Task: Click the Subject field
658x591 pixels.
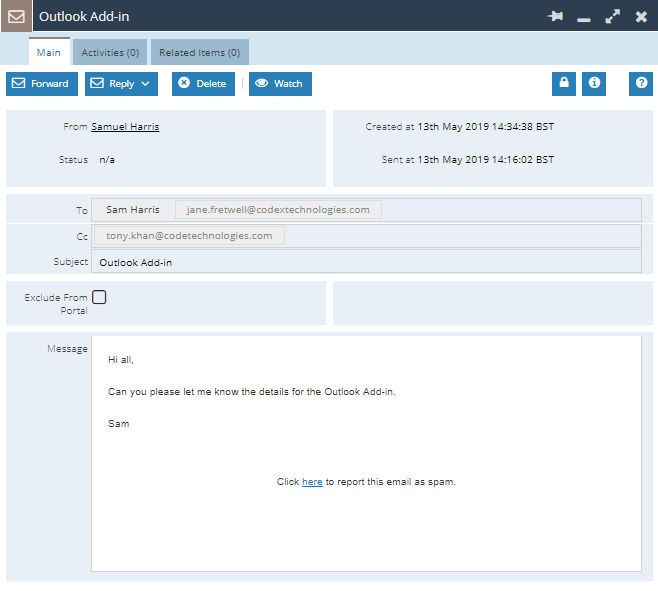Action: (366, 262)
